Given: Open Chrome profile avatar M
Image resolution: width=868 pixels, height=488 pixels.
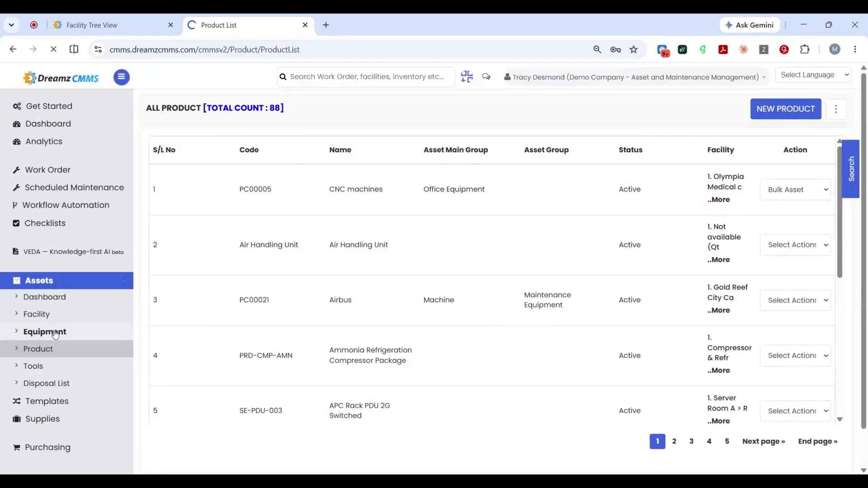Looking at the screenshot, I should pos(835,49).
